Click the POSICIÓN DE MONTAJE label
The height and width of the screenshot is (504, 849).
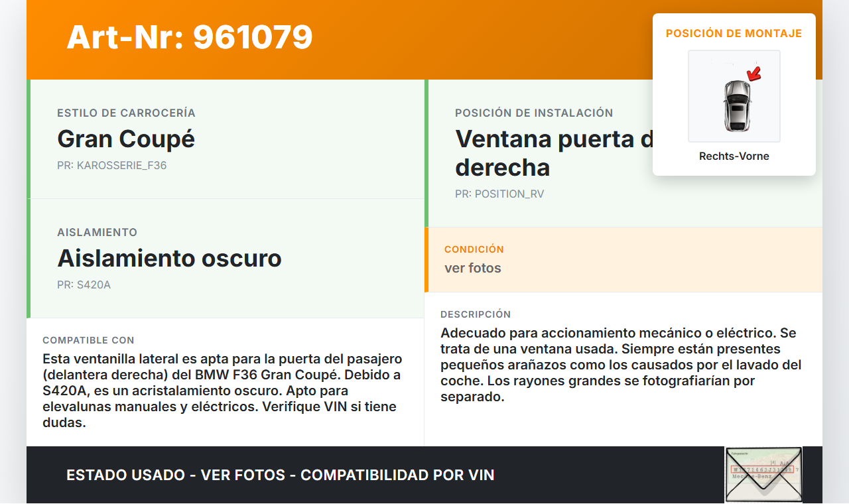(734, 33)
